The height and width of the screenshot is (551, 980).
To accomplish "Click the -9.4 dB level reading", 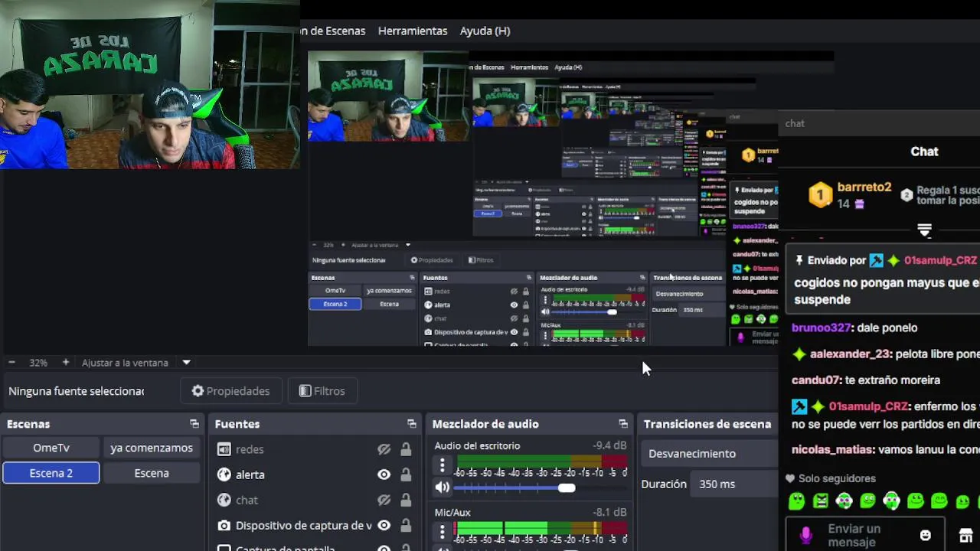I will (609, 445).
